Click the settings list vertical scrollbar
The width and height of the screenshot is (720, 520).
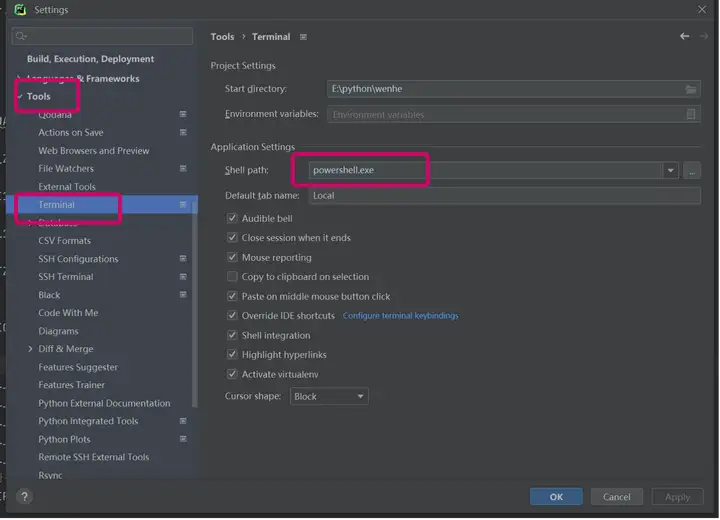(194, 310)
